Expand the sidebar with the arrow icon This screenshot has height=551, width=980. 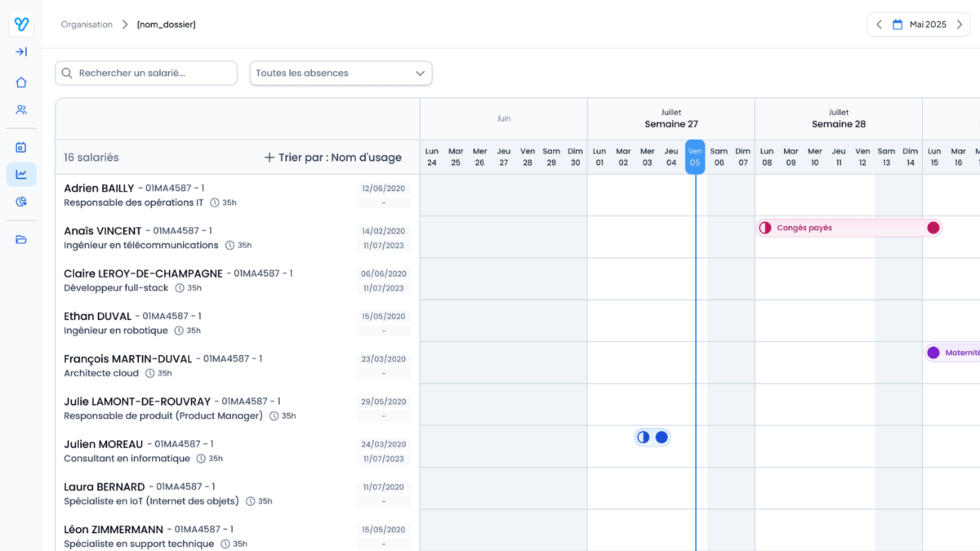pyautogui.click(x=21, y=52)
